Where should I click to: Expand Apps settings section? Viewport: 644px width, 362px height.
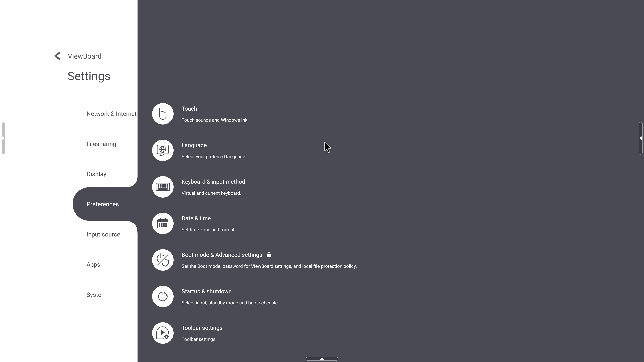93,264
